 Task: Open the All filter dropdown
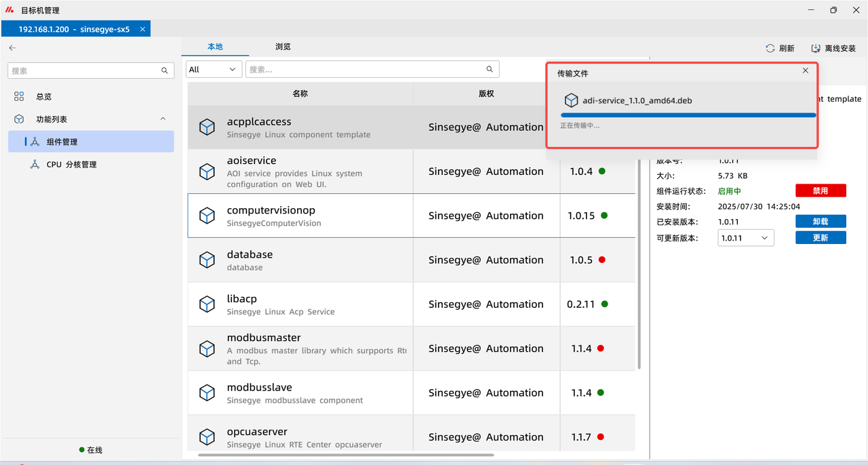(214, 69)
